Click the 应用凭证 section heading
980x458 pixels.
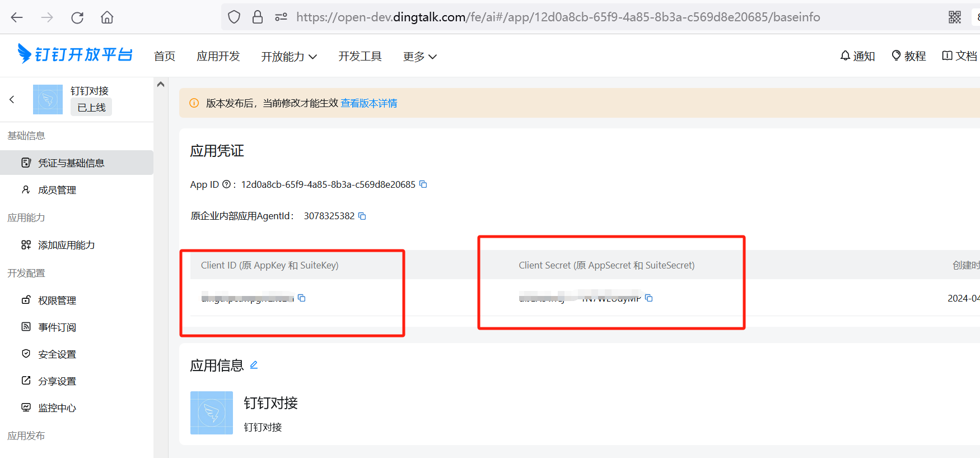pos(217,151)
